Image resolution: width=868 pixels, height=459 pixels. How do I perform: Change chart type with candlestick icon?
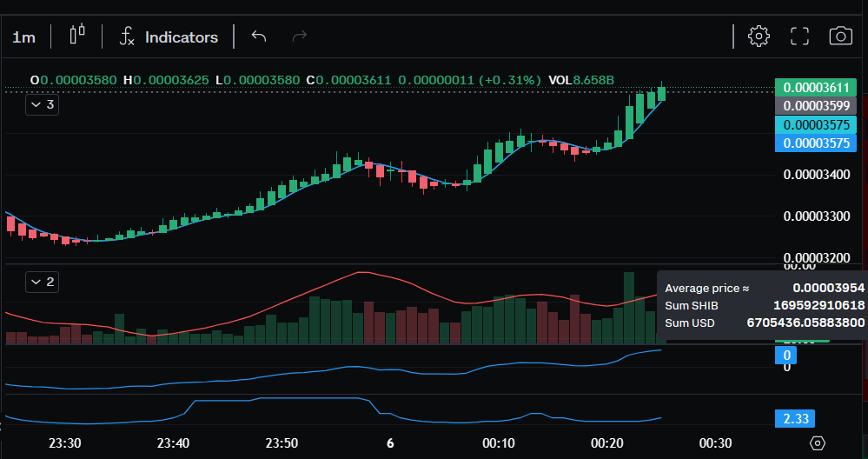tap(77, 34)
